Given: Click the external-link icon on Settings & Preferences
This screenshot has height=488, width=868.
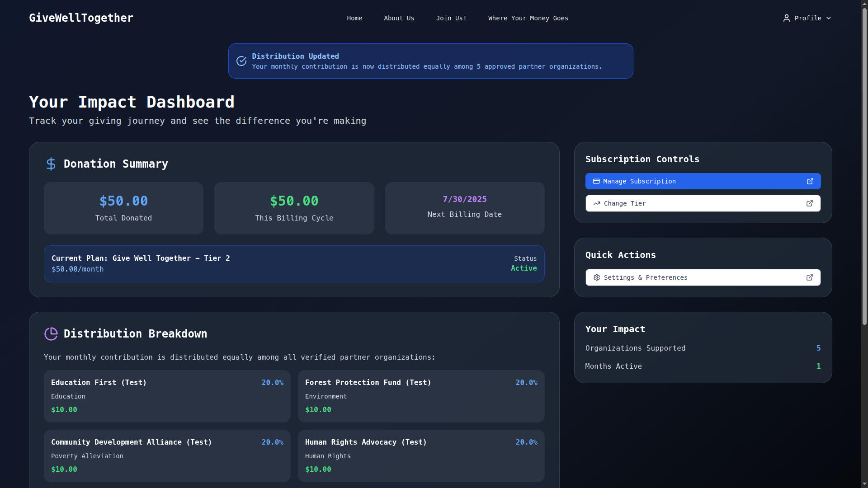Looking at the screenshot, I should point(810,277).
